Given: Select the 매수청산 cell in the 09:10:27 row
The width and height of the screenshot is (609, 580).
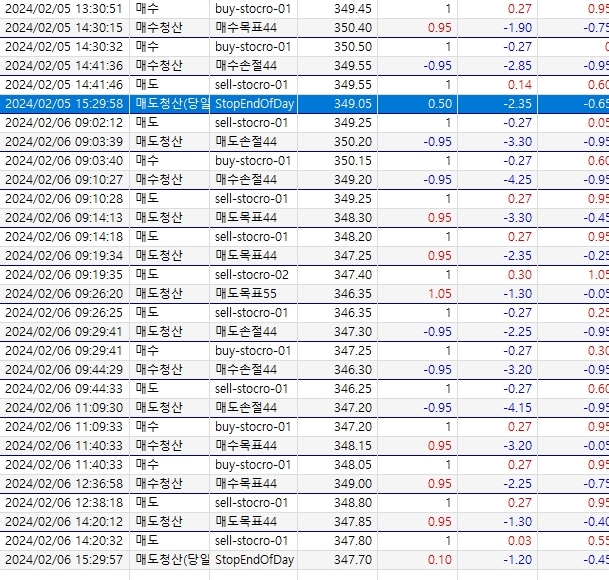Looking at the screenshot, I should pyautogui.click(x=158, y=179).
